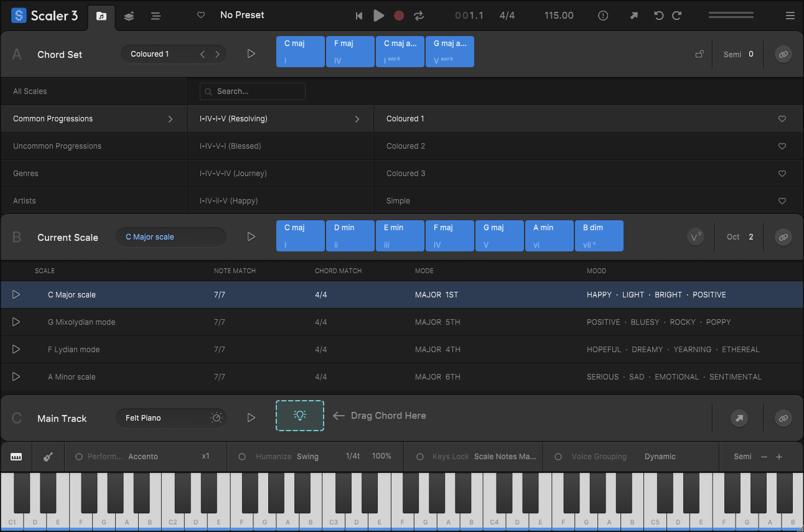
Task: Click the undo arrow icon
Action: 658,16
